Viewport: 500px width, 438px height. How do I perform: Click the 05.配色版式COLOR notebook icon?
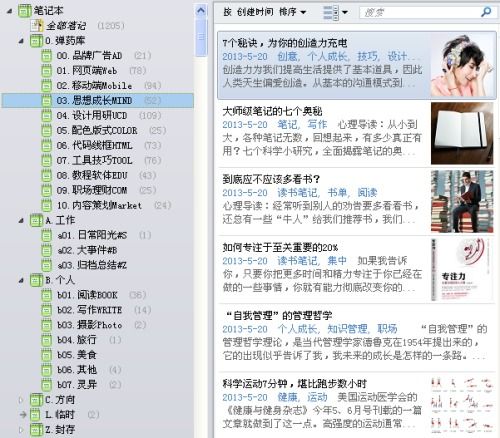pyautogui.click(x=47, y=131)
